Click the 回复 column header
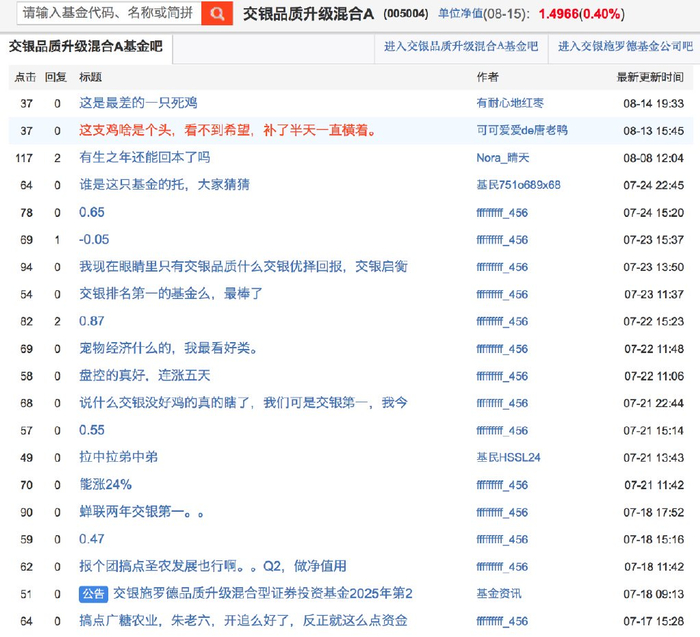This screenshot has width=700, height=637. tap(56, 77)
